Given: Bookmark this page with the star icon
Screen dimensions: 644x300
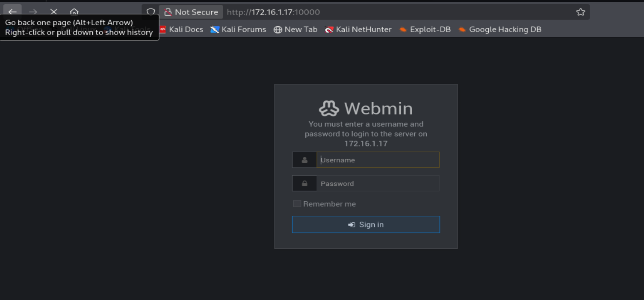Looking at the screenshot, I should (x=580, y=12).
